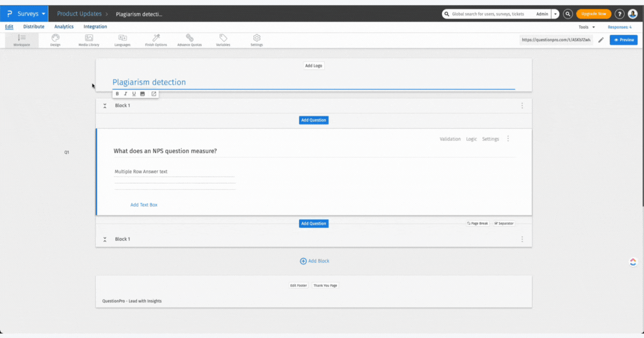
Task: Click the Edit Footer button
Action: 298,285
